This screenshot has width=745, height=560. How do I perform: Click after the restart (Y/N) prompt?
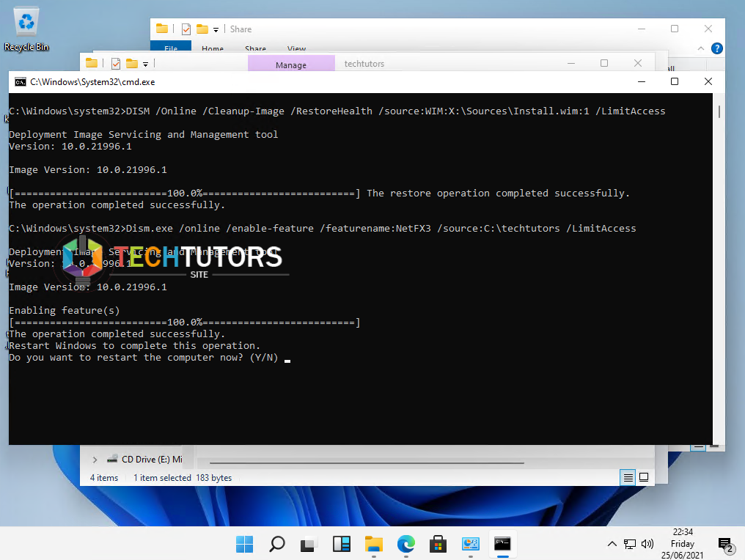(x=287, y=360)
